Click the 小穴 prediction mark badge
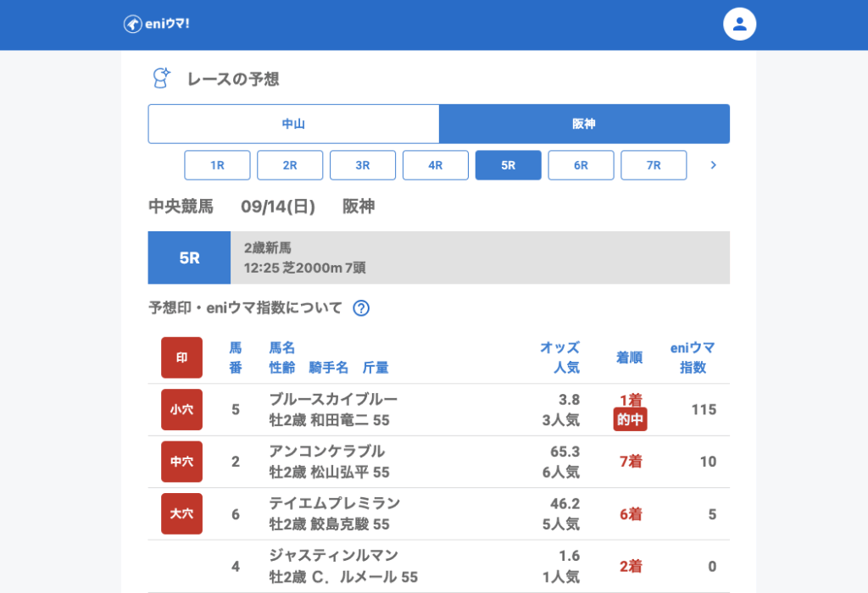 click(181, 410)
